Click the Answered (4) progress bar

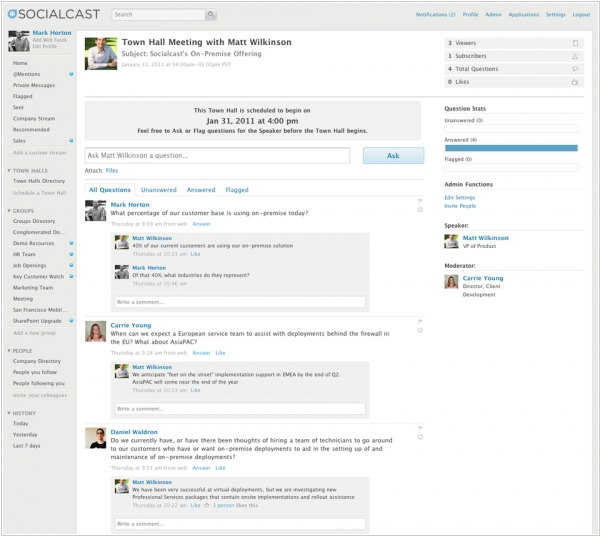coord(511,148)
